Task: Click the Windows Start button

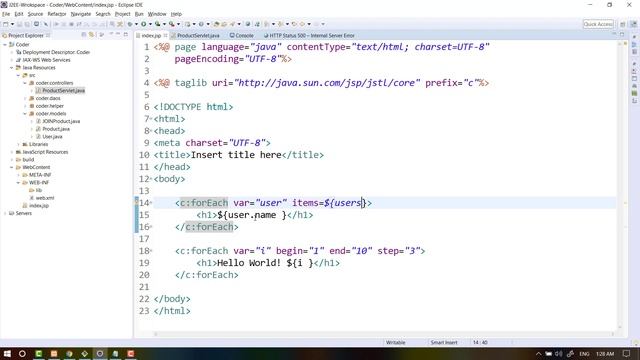Action: (7, 353)
